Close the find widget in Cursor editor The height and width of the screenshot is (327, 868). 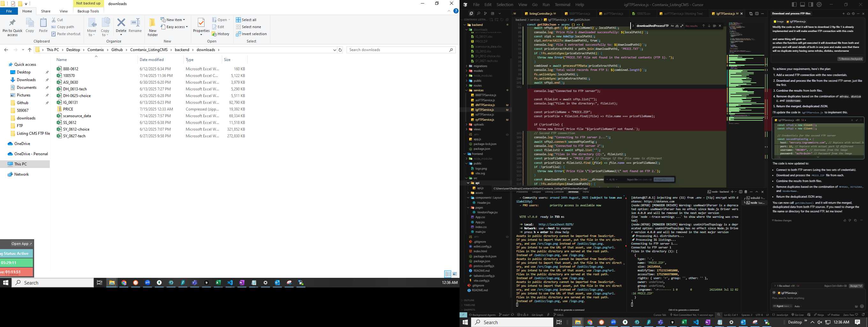click(720, 26)
